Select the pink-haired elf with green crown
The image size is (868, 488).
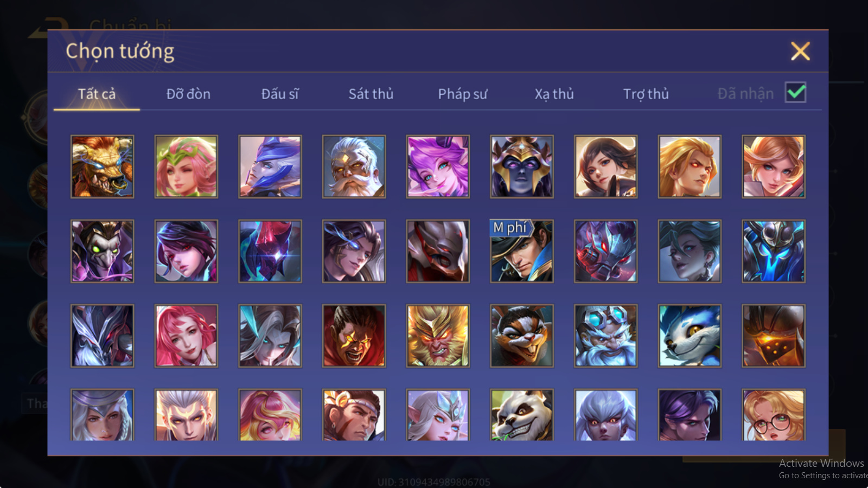point(186,166)
